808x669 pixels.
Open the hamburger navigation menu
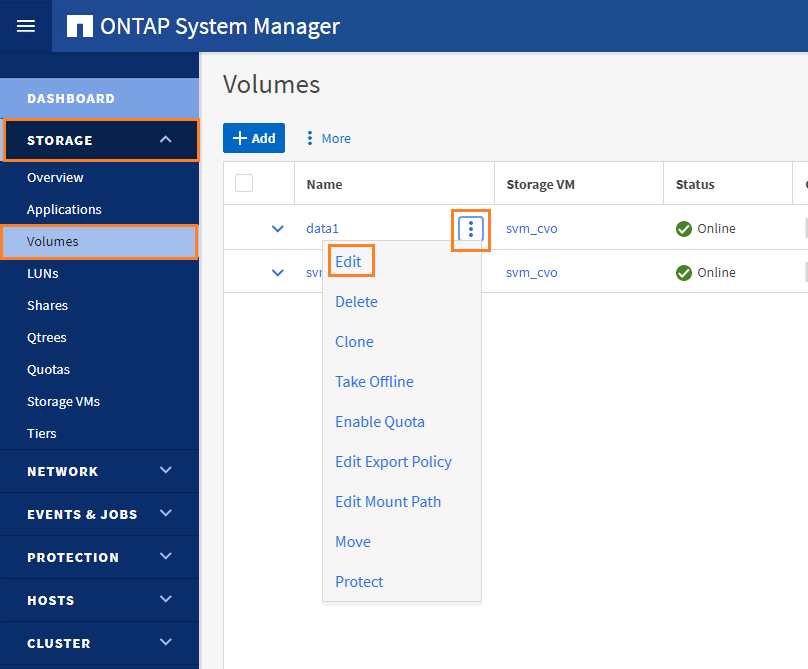coord(26,26)
